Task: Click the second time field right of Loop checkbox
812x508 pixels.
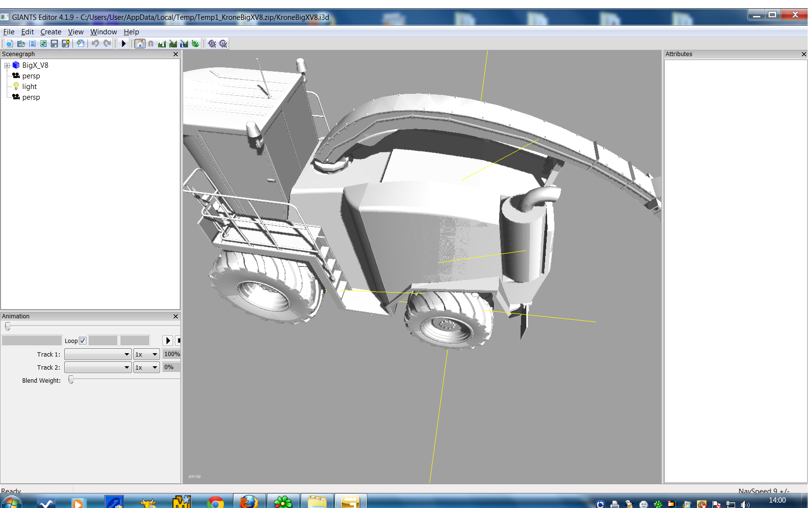Action: [x=135, y=341]
